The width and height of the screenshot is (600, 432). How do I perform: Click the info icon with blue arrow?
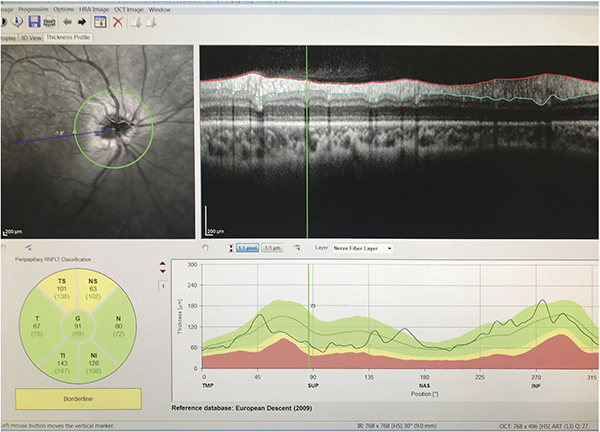click(x=18, y=21)
